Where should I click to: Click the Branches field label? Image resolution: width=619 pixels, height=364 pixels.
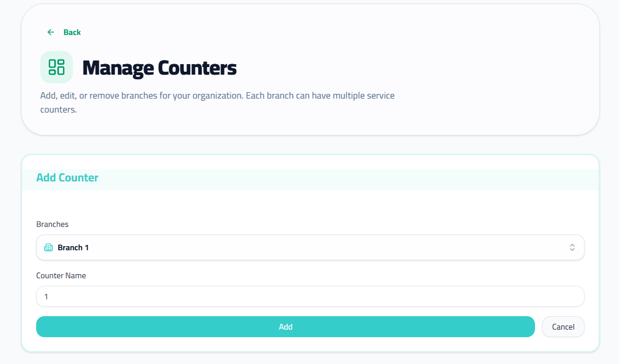[x=53, y=224]
